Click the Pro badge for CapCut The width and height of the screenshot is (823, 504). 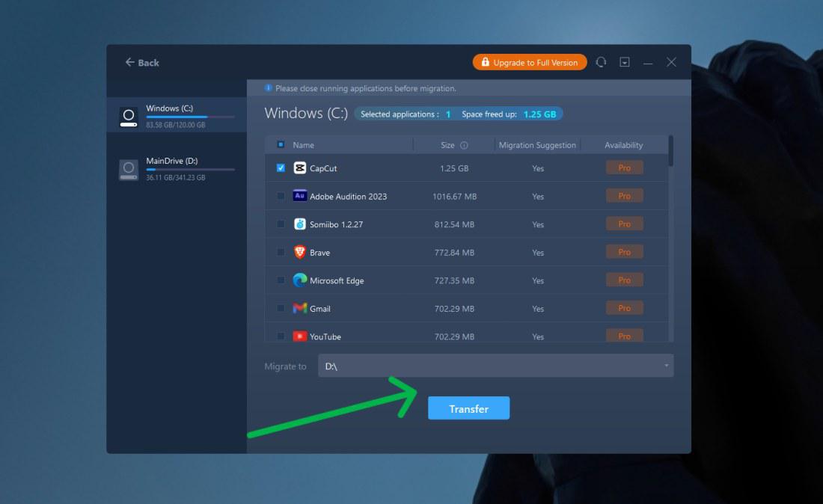(624, 168)
